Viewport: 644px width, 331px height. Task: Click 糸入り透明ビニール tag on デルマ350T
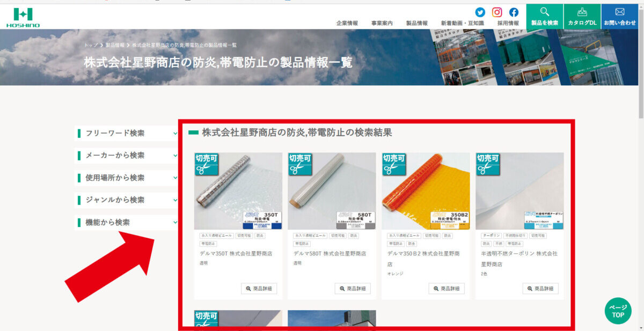pos(217,236)
